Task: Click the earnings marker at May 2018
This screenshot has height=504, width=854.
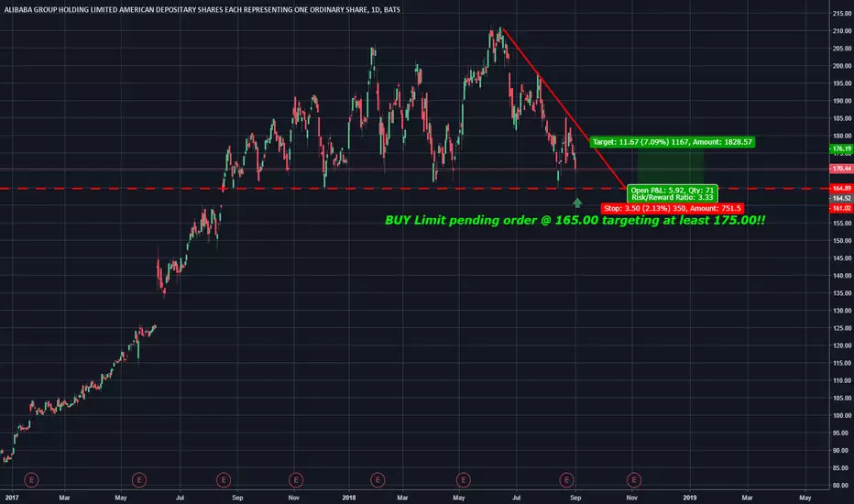Action: coord(463,480)
